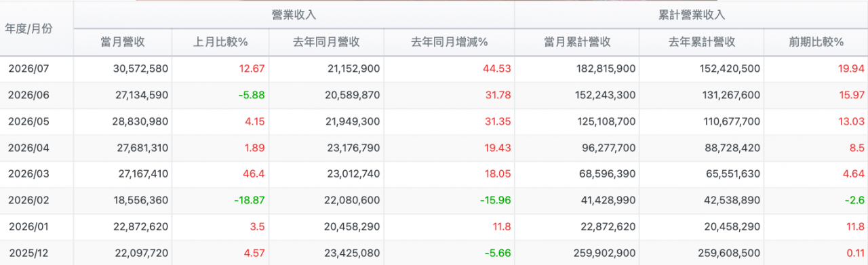Click the 19.43 year-over-year value
The height and width of the screenshot is (265, 868).
(498, 148)
